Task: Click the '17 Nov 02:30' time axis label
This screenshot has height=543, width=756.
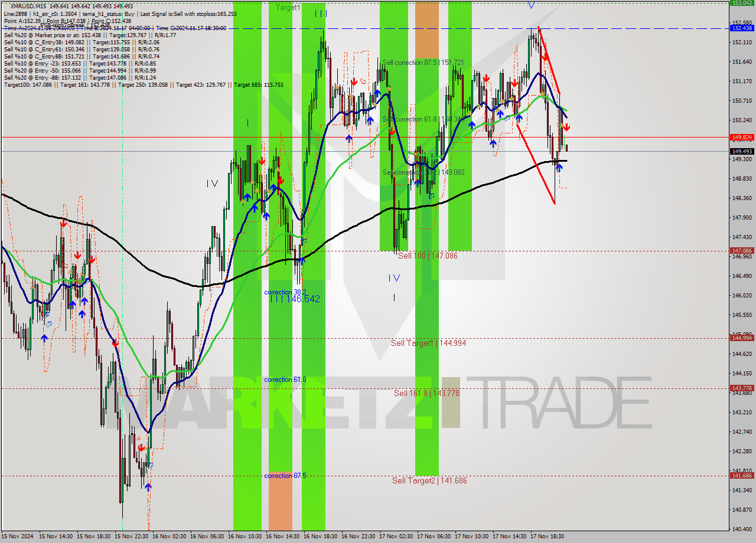Action: [396, 537]
